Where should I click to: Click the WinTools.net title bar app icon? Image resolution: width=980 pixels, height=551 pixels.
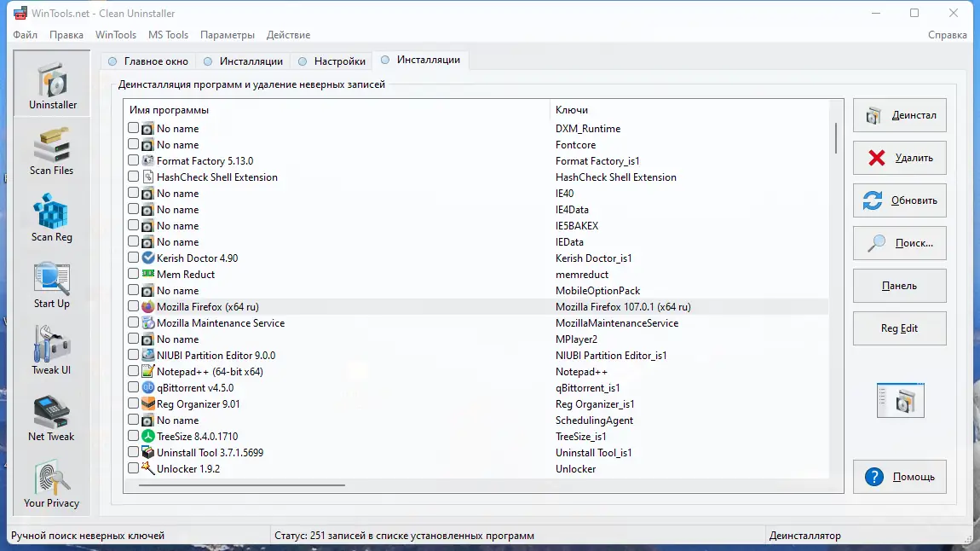click(x=20, y=13)
